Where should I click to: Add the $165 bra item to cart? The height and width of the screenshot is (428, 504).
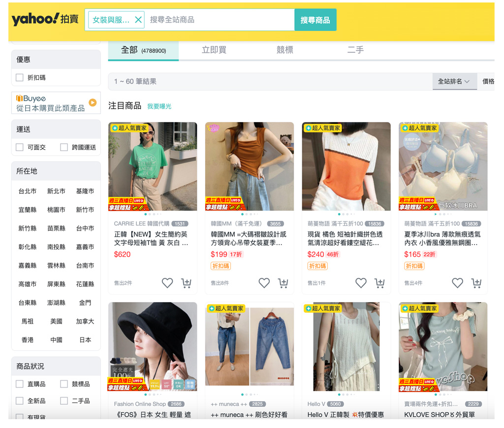[x=476, y=283]
